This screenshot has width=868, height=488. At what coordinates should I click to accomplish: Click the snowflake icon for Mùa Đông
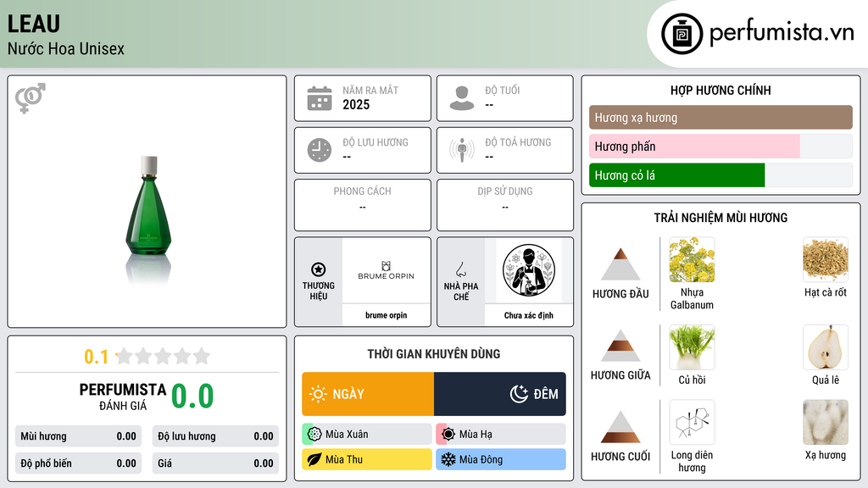click(448, 459)
